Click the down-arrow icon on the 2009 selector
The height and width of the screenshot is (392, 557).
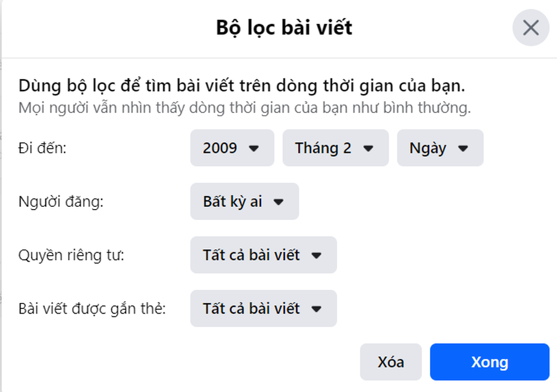(x=252, y=148)
